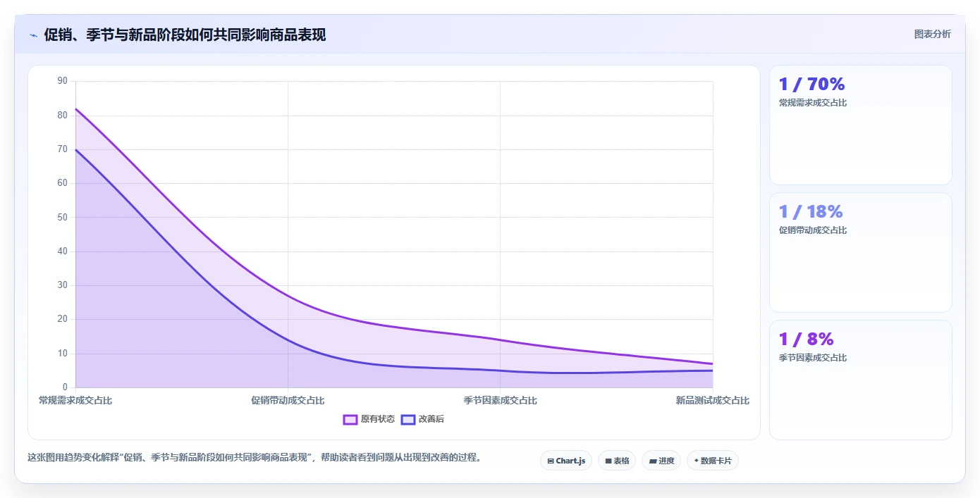The image size is (980, 498).
Task: Open the 1 / 8% 季节因素成交占比 card
Action: click(861, 380)
